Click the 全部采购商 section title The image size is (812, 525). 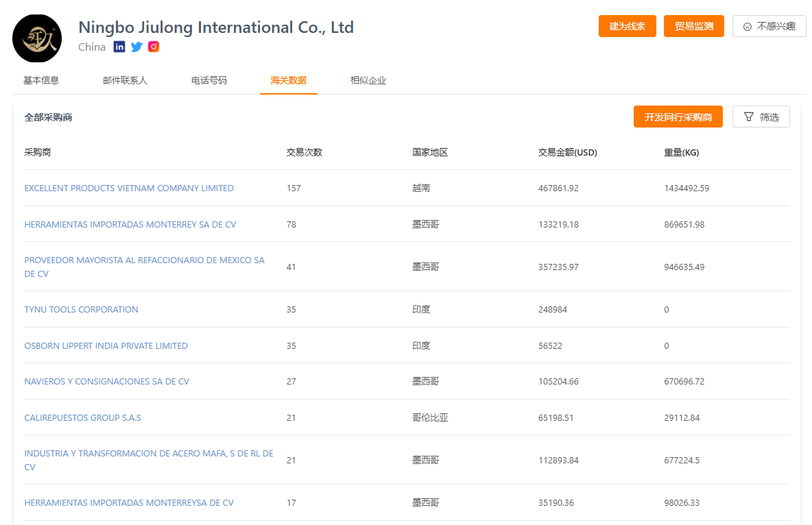point(48,117)
